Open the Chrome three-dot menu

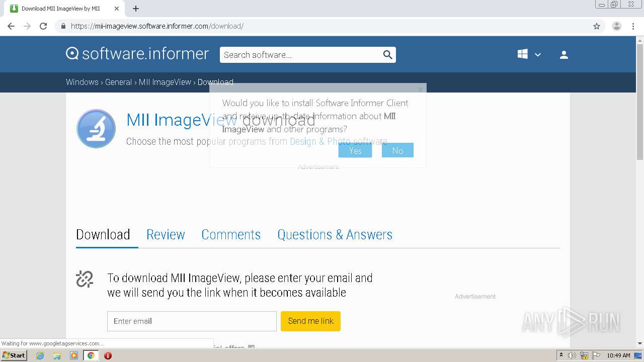[x=633, y=26]
